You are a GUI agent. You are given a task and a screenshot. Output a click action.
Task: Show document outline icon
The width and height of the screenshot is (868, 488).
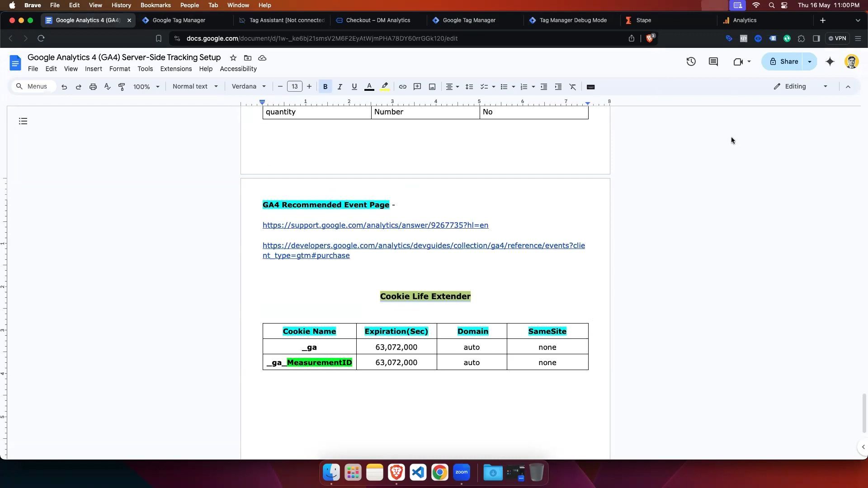point(23,121)
